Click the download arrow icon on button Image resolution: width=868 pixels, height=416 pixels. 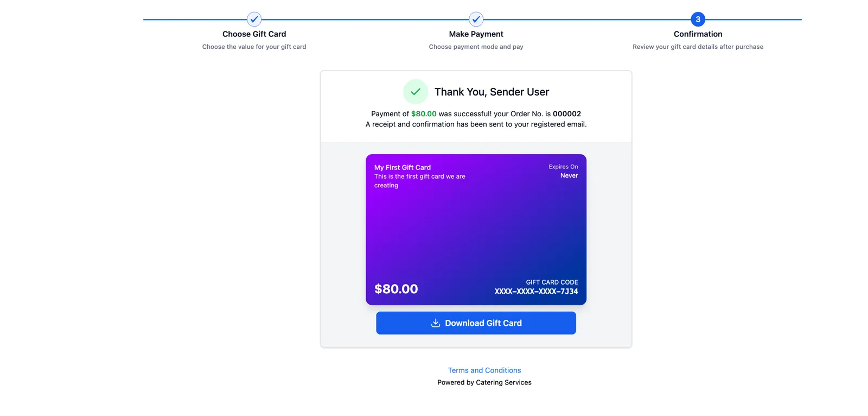[x=436, y=323]
